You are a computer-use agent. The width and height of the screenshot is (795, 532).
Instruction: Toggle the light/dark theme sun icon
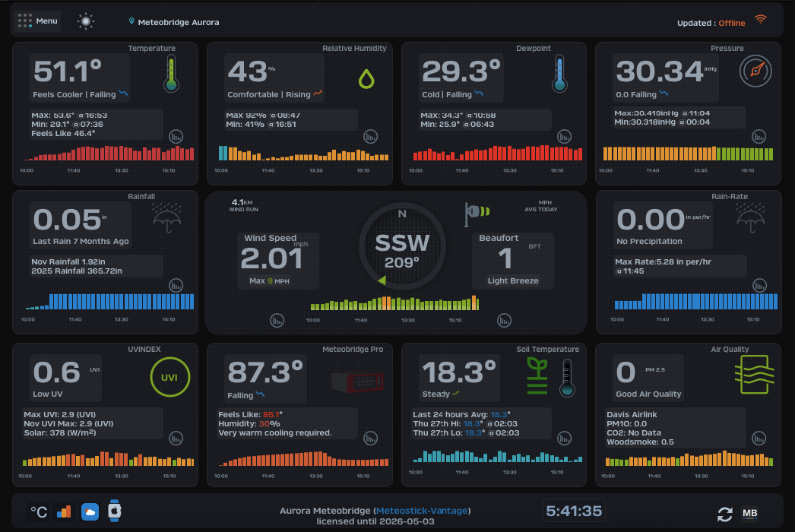coord(86,21)
